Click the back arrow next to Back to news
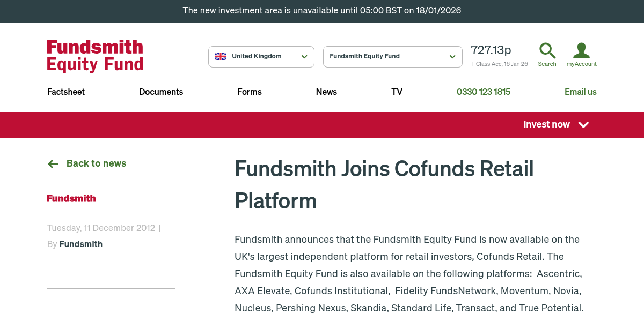This screenshot has height=336, width=644. pos(53,163)
